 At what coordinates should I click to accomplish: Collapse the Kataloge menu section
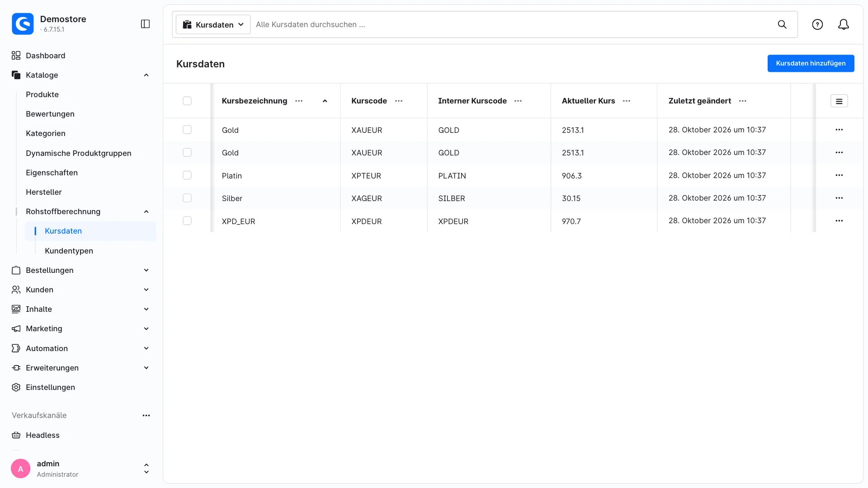(146, 75)
